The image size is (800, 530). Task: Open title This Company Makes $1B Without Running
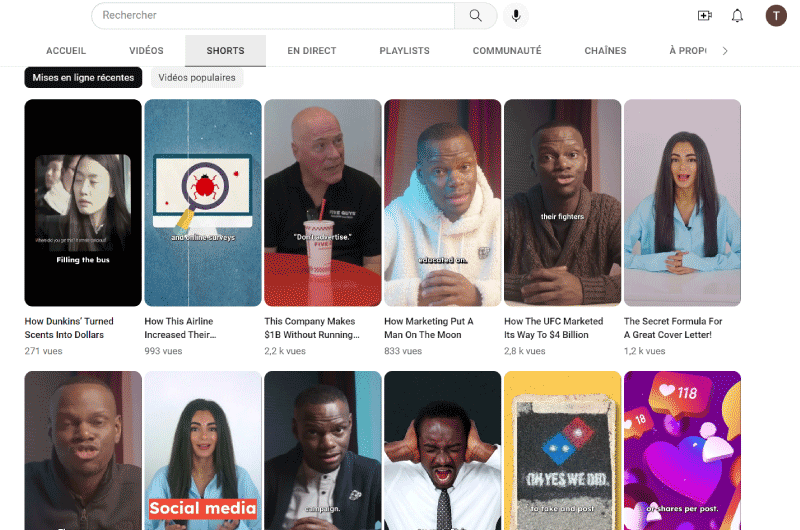click(x=312, y=328)
